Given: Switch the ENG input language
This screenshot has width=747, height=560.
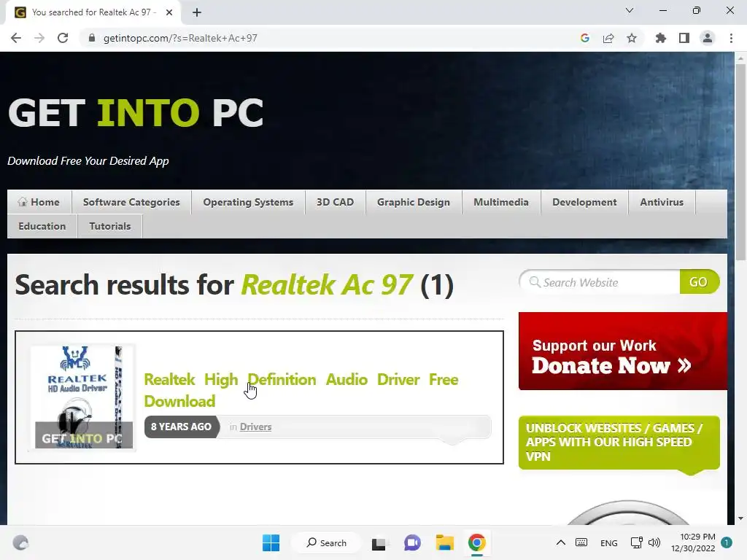Looking at the screenshot, I should [x=609, y=542].
